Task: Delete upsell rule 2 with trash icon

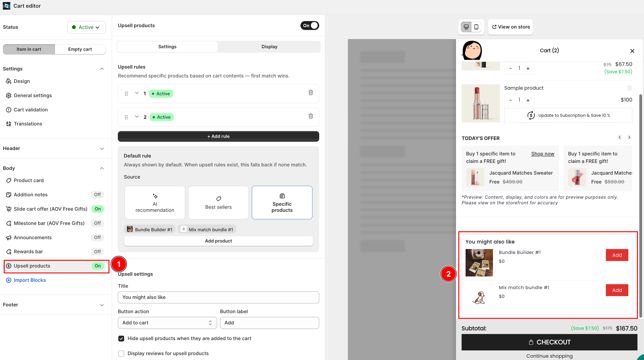Action: point(311,116)
